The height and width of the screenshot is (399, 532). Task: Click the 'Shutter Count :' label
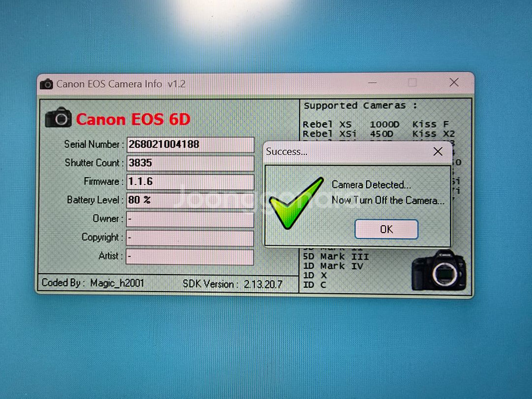[94, 163]
